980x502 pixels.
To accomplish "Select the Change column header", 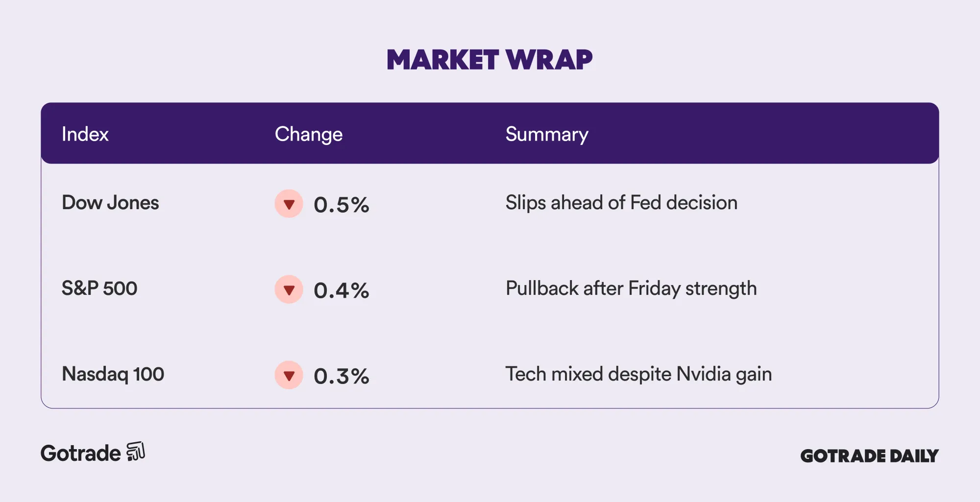I will pyautogui.click(x=308, y=134).
